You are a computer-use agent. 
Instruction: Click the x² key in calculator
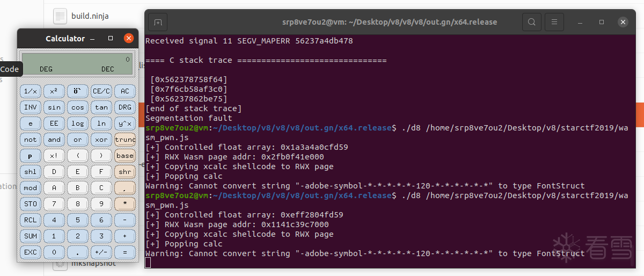pos(54,91)
